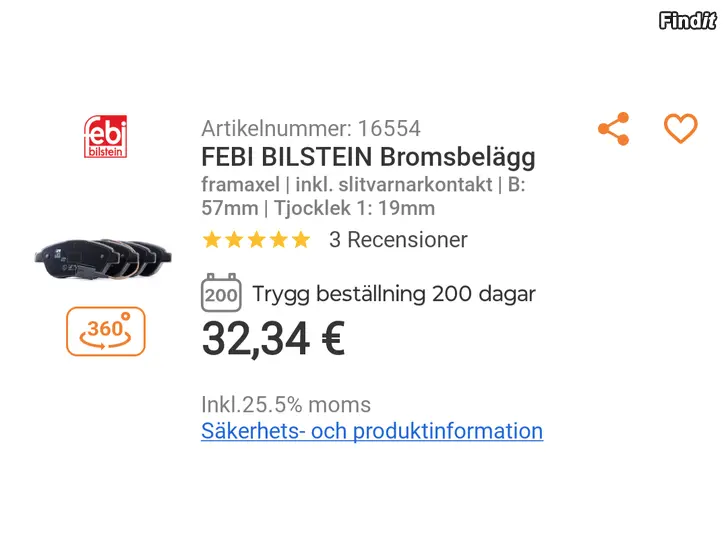728x546 pixels.
Task: Open the 360 degree view icon
Action: point(106,331)
